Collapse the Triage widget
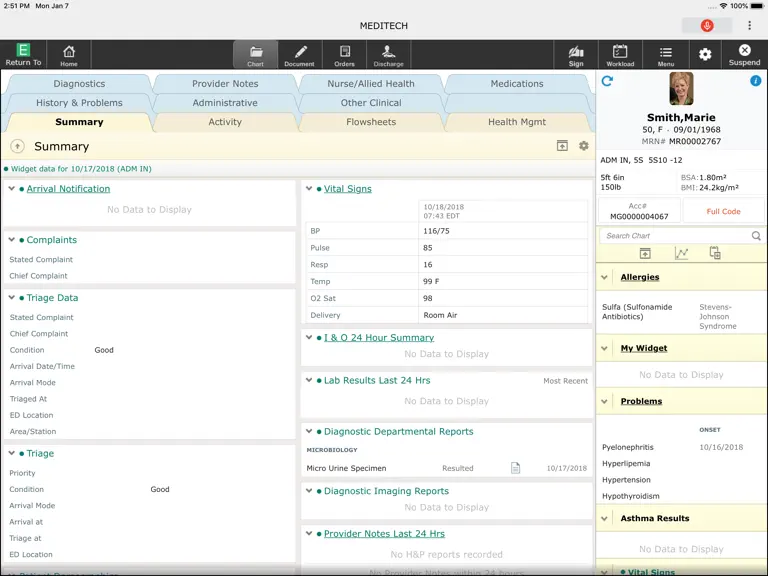The width and height of the screenshot is (768, 576). pyautogui.click(x=12, y=453)
